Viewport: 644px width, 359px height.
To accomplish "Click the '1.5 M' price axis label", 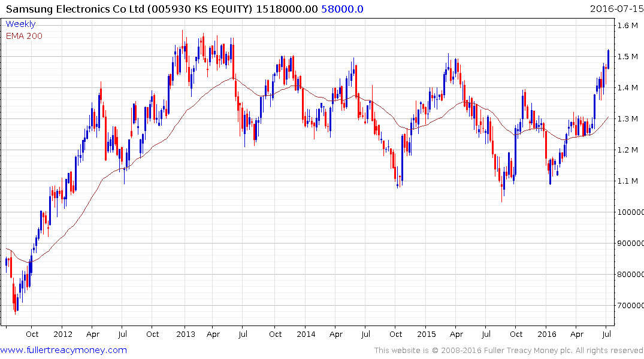I will click(628, 57).
